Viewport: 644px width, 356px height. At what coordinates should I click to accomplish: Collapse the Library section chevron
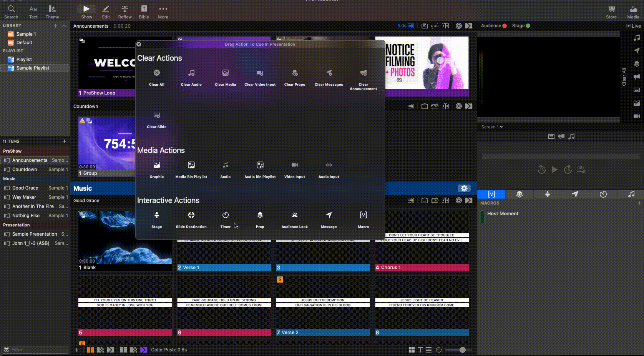point(64,26)
